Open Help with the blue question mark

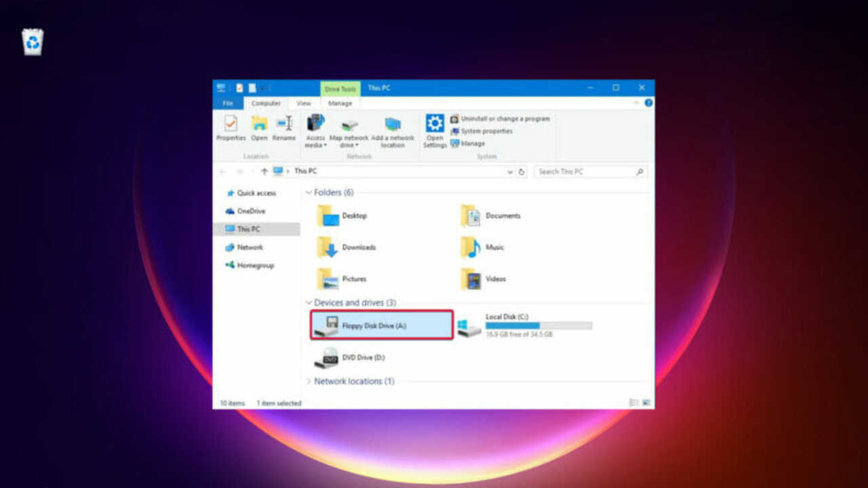point(648,102)
